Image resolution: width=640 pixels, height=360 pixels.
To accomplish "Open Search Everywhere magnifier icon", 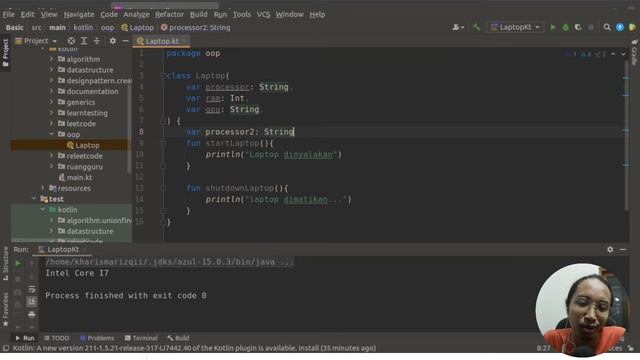I will point(607,27).
